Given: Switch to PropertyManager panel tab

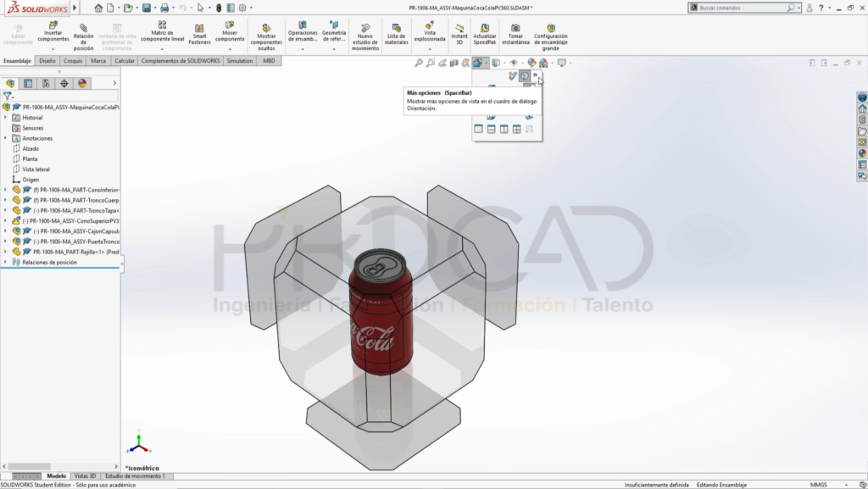Looking at the screenshot, I should (x=28, y=84).
